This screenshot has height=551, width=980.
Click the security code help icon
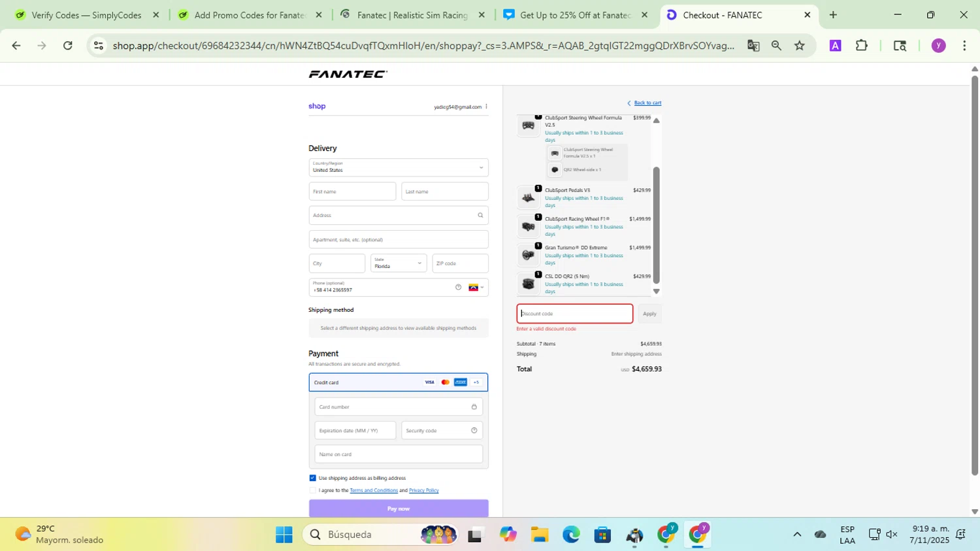[x=474, y=430]
